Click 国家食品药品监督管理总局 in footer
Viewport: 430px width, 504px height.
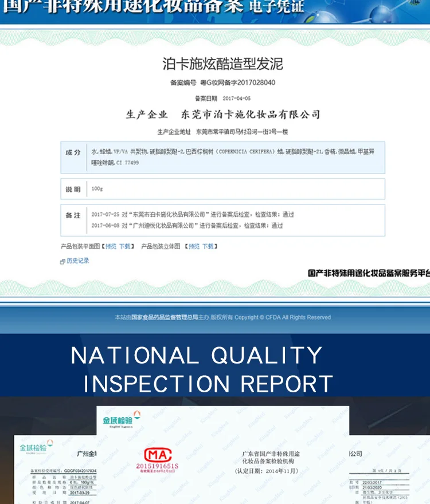click(x=165, y=317)
